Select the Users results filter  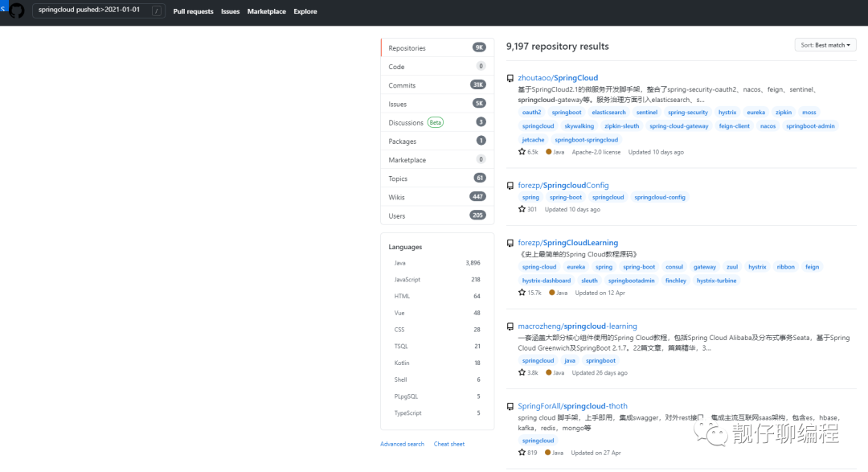click(x=436, y=215)
